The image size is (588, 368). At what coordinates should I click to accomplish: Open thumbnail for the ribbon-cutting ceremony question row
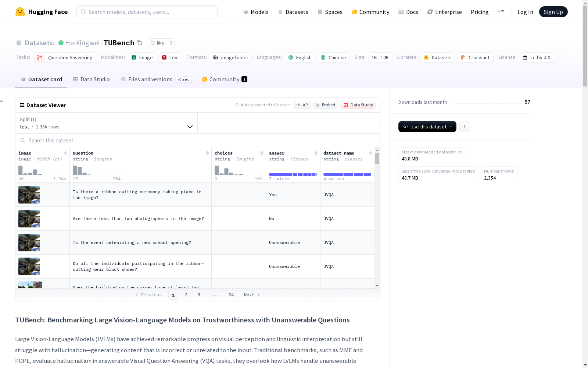pyautogui.click(x=29, y=195)
